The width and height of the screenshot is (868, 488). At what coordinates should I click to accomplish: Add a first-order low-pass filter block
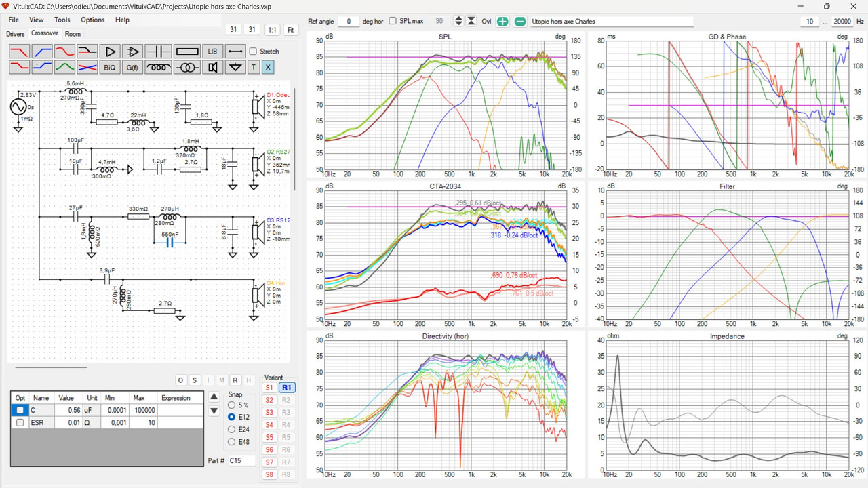pyautogui.click(x=19, y=51)
